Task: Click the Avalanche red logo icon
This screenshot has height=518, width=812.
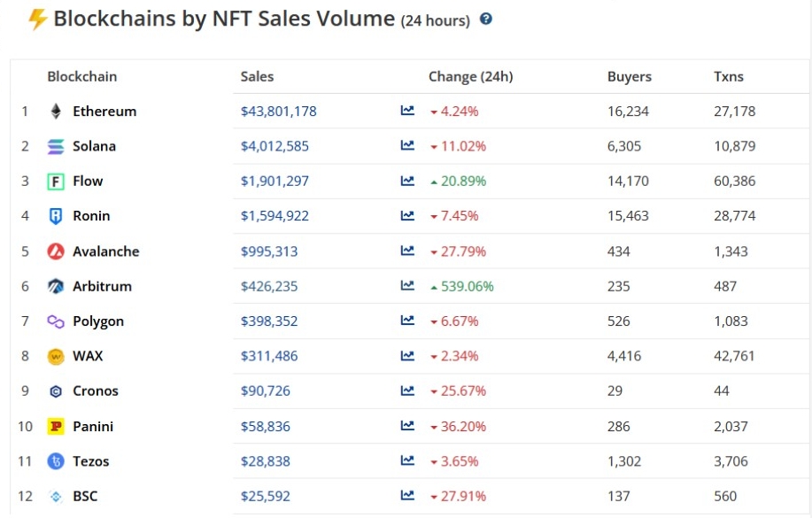Action: pyautogui.click(x=56, y=251)
